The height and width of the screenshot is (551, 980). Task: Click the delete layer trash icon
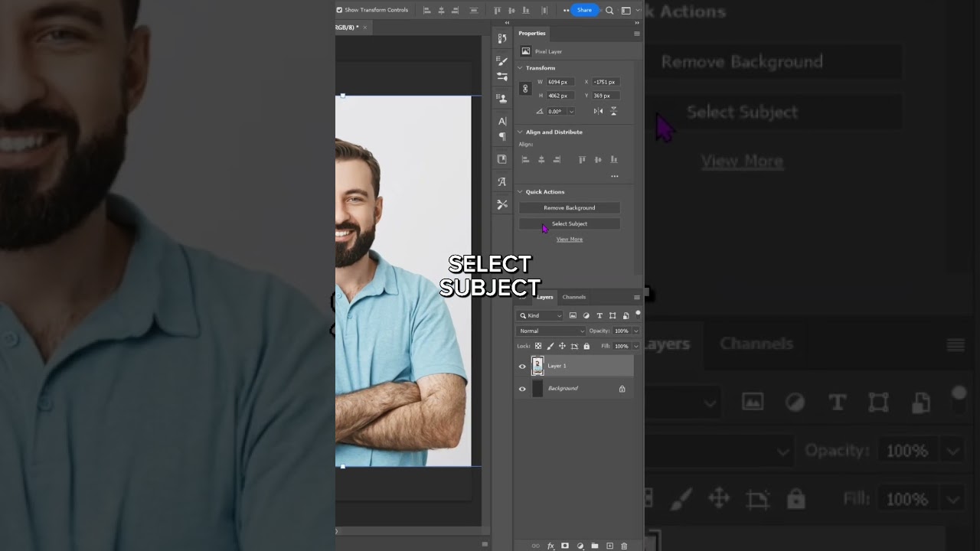624,546
